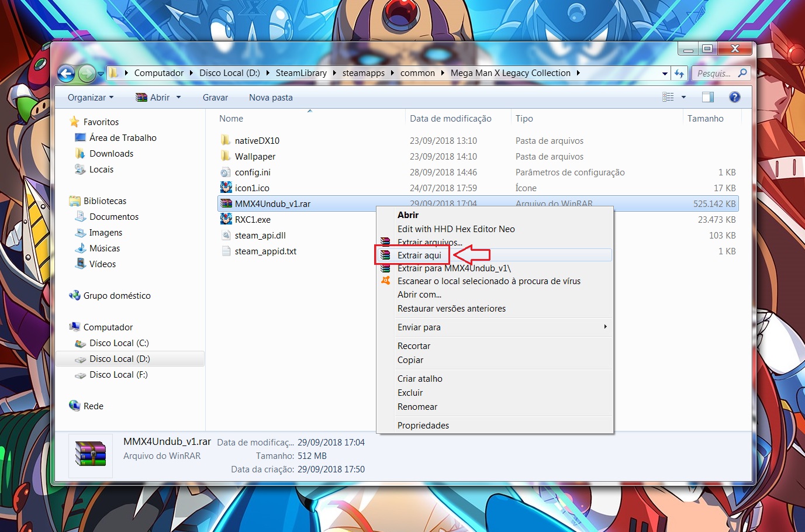Open the Organizar dropdown menu
The width and height of the screenshot is (805, 532).
point(91,98)
